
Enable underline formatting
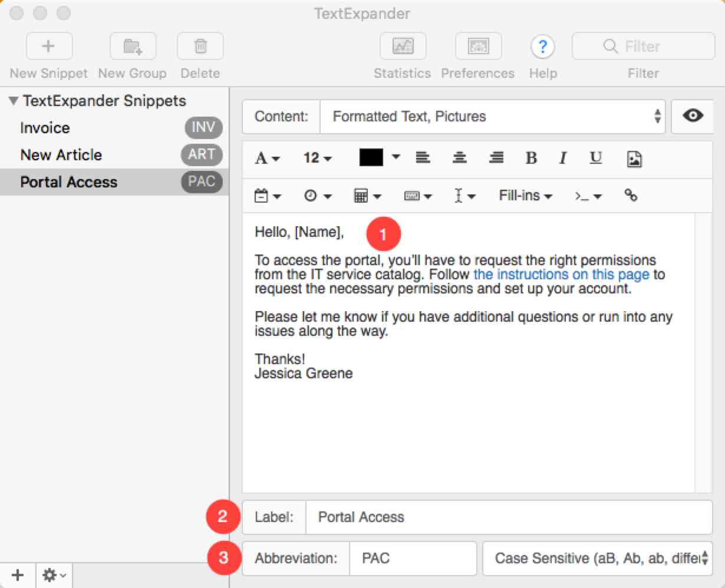pyautogui.click(x=595, y=158)
